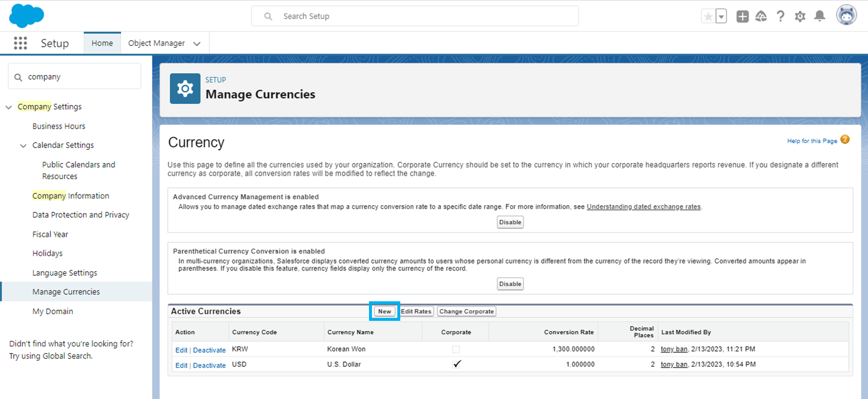Click the Help for this Page link
The height and width of the screenshot is (399, 868).
click(812, 141)
